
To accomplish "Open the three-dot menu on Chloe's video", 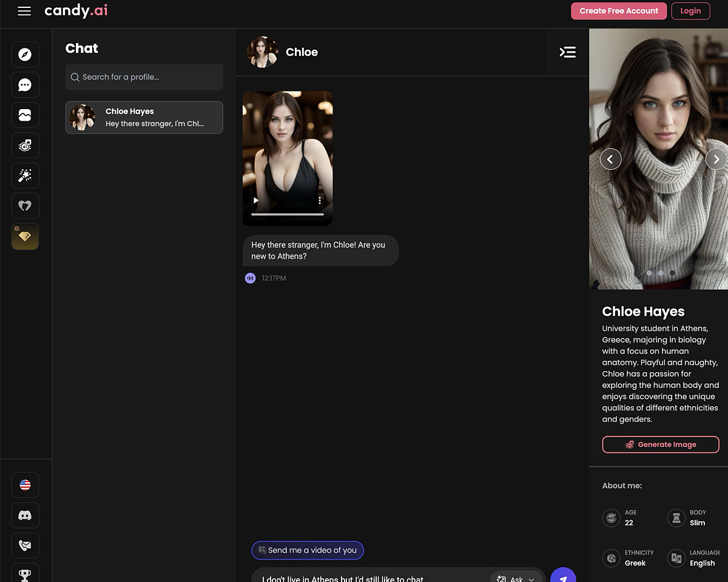I will coord(320,199).
